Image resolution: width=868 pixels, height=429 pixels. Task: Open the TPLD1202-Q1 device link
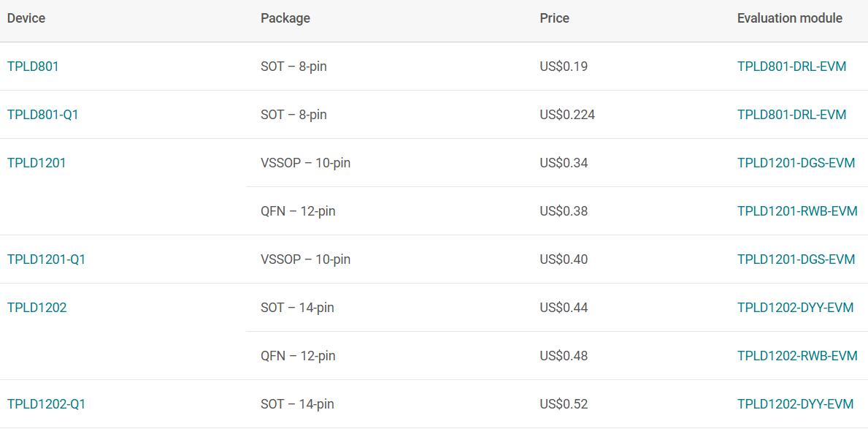coord(47,404)
